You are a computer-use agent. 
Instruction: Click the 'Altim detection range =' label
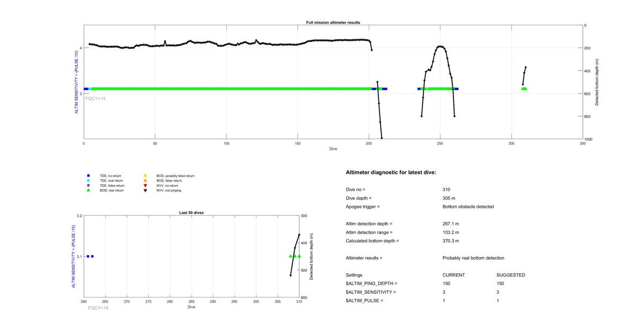coord(369,233)
